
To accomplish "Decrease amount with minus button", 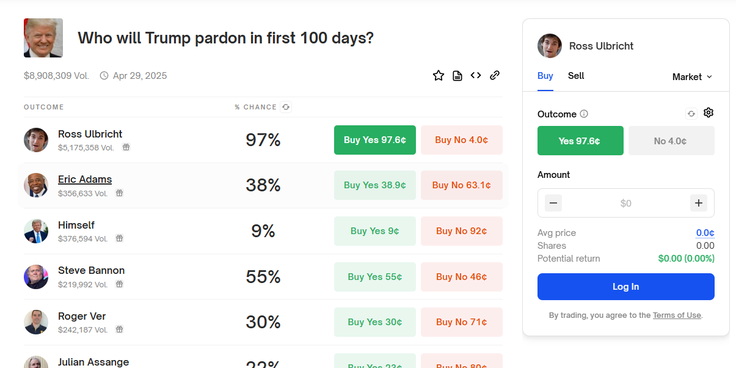I will [x=553, y=203].
